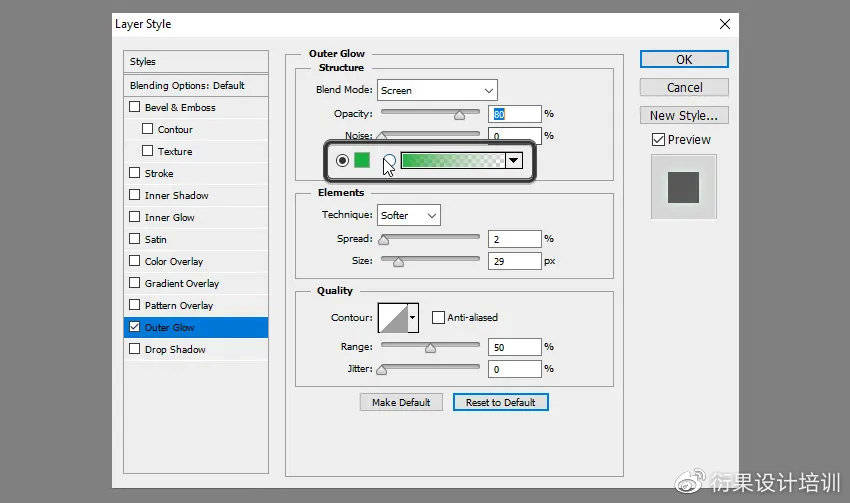The image size is (850, 503).
Task: Enable the Anti-aliased checkbox
Action: [438, 318]
